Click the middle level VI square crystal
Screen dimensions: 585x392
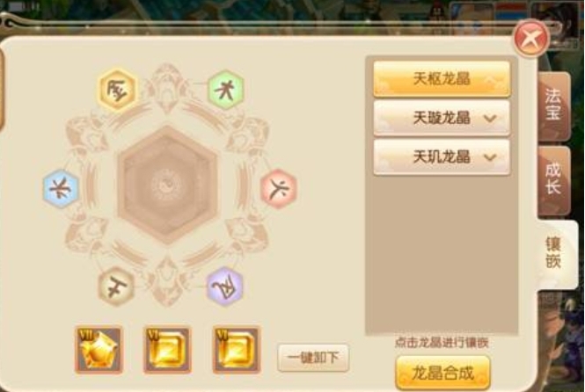167,350
